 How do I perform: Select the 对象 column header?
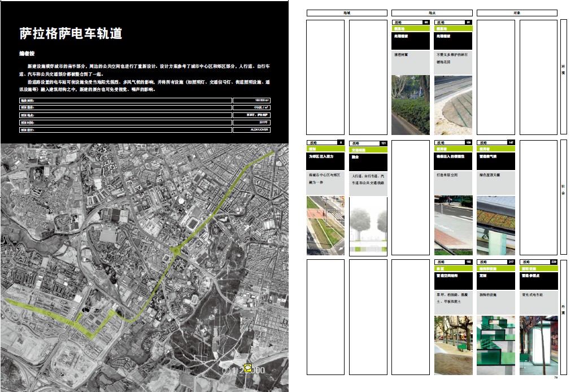click(x=517, y=12)
